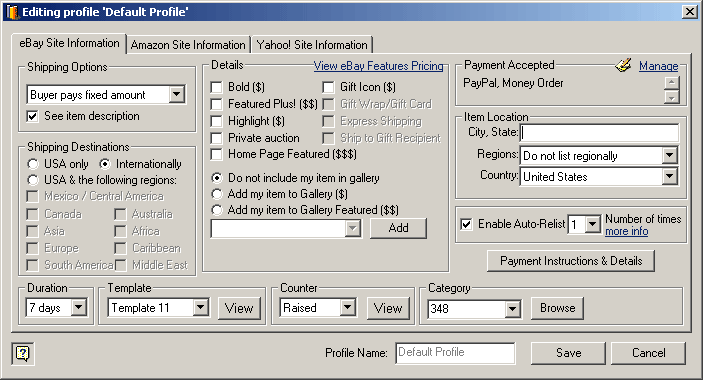703x380 pixels.
Task: Click the app icon in title bar
Action: coord(12,12)
